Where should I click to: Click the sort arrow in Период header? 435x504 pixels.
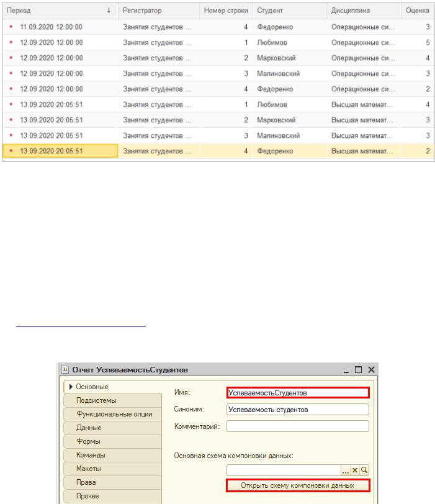click(x=109, y=11)
